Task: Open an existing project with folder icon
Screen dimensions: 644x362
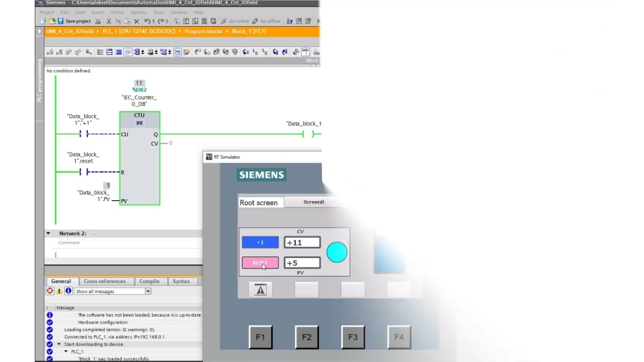Action: click(x=52, y=21)
